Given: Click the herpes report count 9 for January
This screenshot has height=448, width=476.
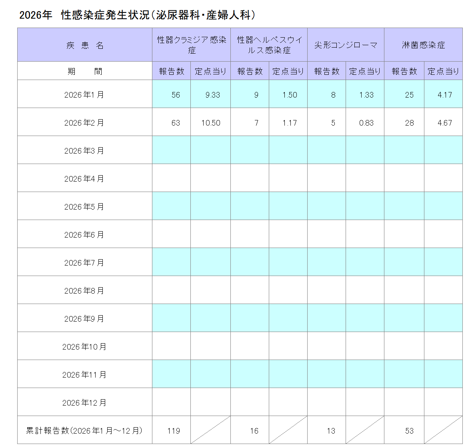Looking at the screenshot, I should coord(249,95).
